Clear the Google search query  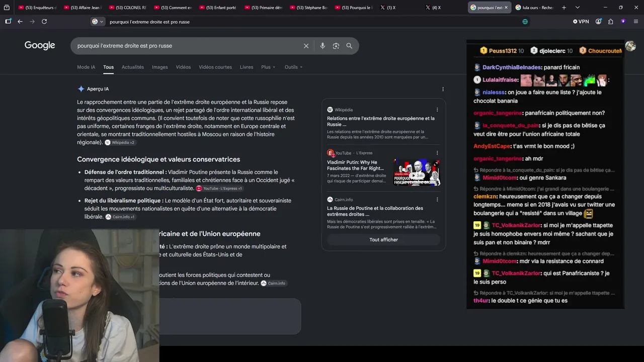pyautogui.click(x=306, y=46)
